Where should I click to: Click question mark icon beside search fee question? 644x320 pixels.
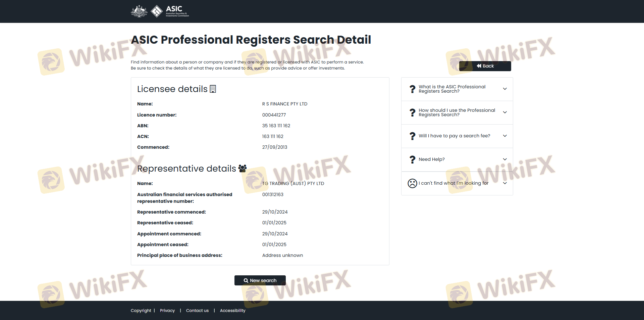(412, 136)
